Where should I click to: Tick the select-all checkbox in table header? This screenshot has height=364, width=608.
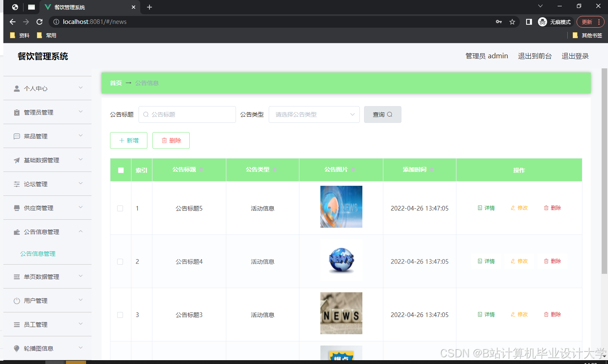click(x=121, y=170)
